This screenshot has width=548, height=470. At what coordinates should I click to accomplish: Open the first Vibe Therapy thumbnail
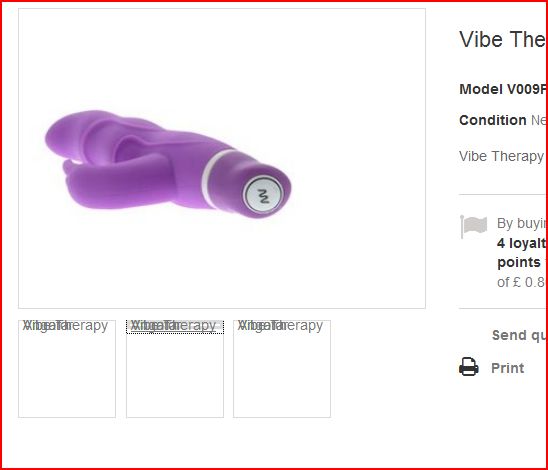point(67,369)
